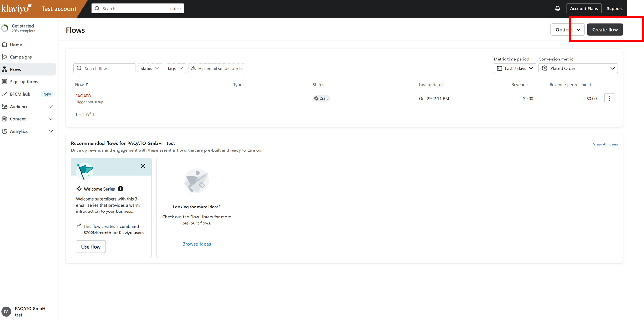Toggle Has email sender alerts filter
The image size is (644, 320).
(217, 68)
